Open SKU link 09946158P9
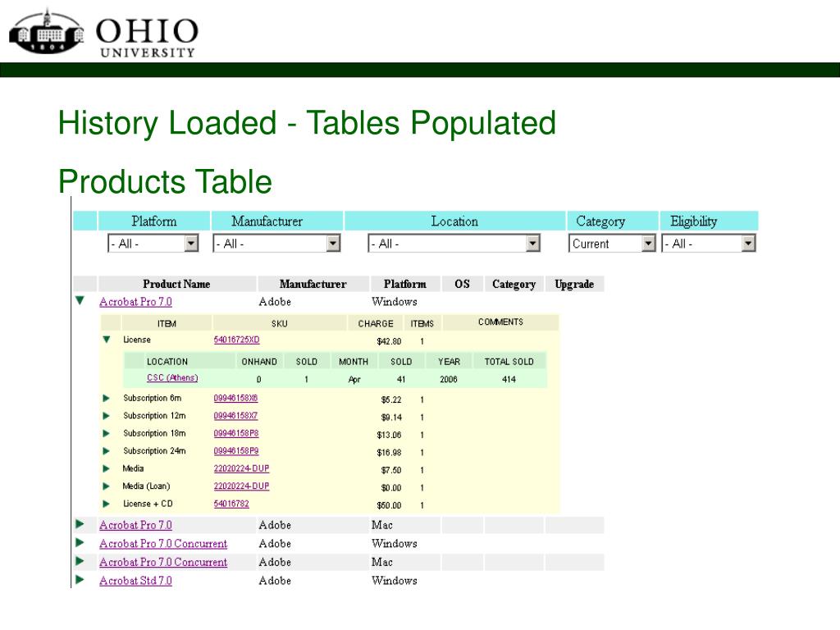This screenshot has height=630, width=840. [236, 451]
